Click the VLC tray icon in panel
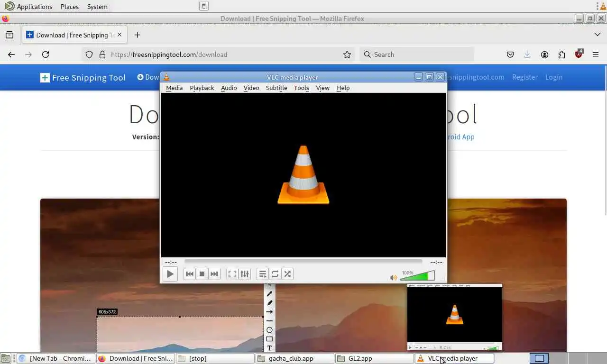The height and width of the screenshot is (364, 607). (603, 6)
